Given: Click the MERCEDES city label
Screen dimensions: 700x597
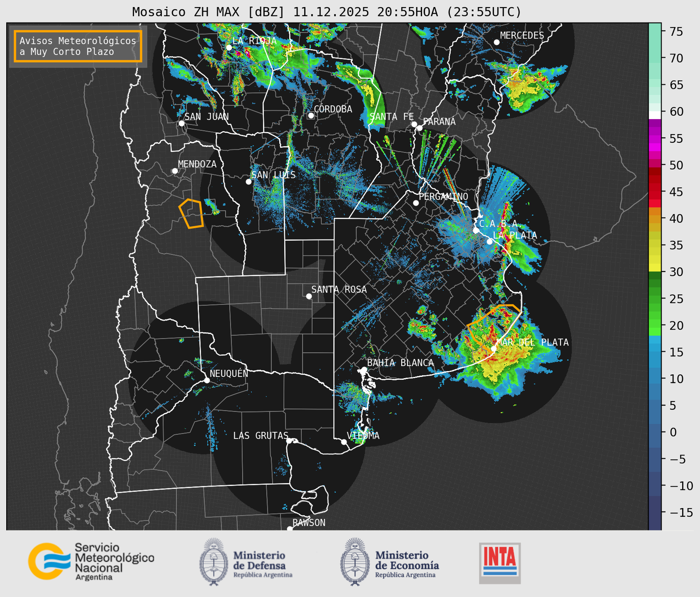Looking at the screenshot, I should (x=522, y=36).
